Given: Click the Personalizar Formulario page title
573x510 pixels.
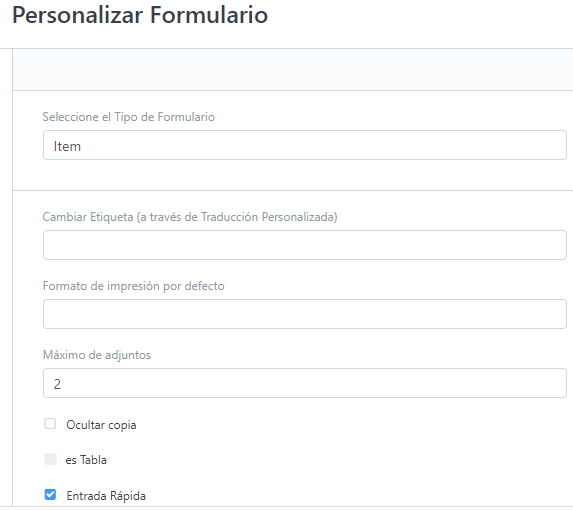Looking at the screenshot, I should pyautogui.click(x=140, y=15).
